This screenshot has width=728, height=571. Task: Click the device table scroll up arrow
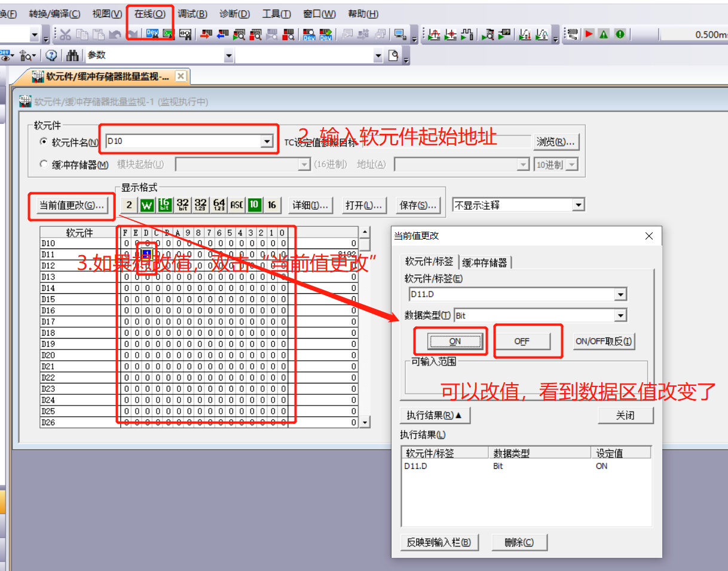tap(365, 232)
